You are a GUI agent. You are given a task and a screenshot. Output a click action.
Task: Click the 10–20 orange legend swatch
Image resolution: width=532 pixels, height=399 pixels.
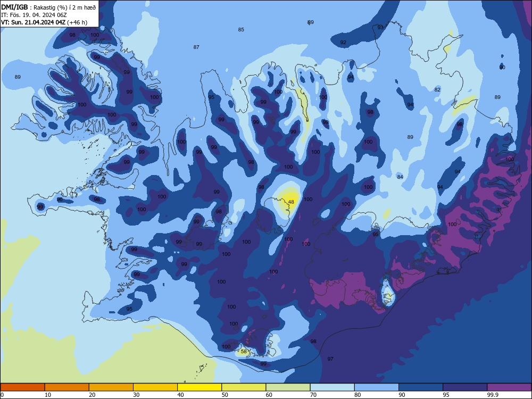67,387
